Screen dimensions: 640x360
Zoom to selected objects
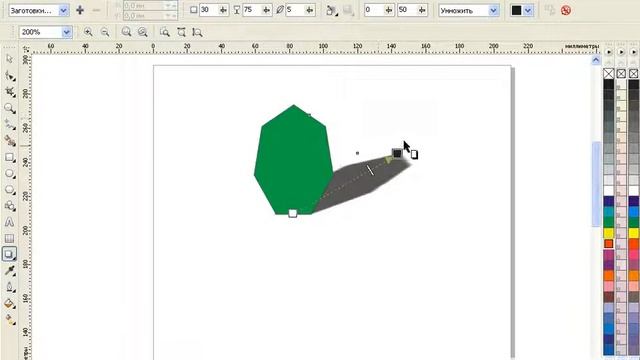point(126,32)
